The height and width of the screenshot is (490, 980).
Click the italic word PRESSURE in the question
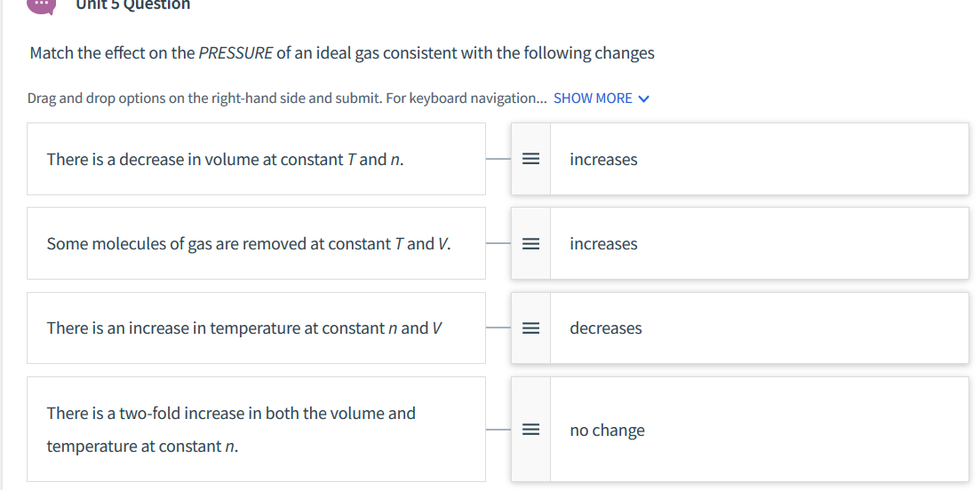[235, 53]
